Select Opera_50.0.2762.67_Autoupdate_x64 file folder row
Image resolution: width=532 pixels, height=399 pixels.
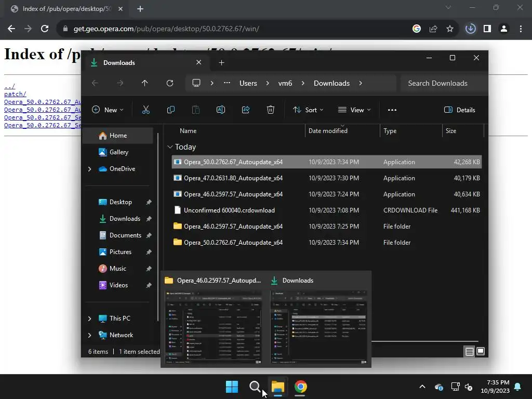click(x=327, y=243)
